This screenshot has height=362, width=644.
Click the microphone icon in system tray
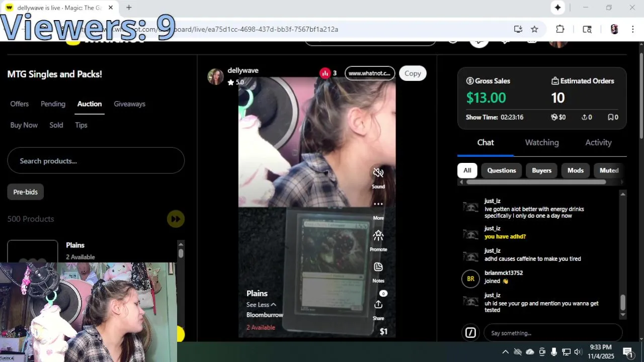click(x=554, y=352)
